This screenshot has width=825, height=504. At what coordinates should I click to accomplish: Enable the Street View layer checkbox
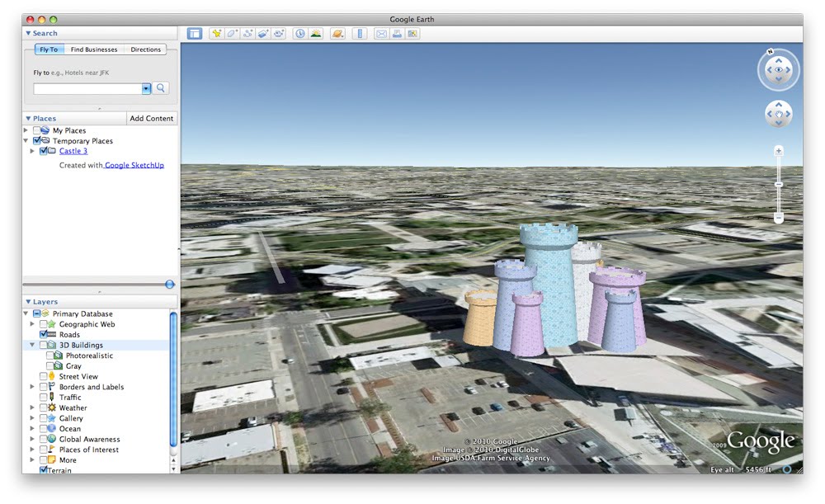click(44, 376)
